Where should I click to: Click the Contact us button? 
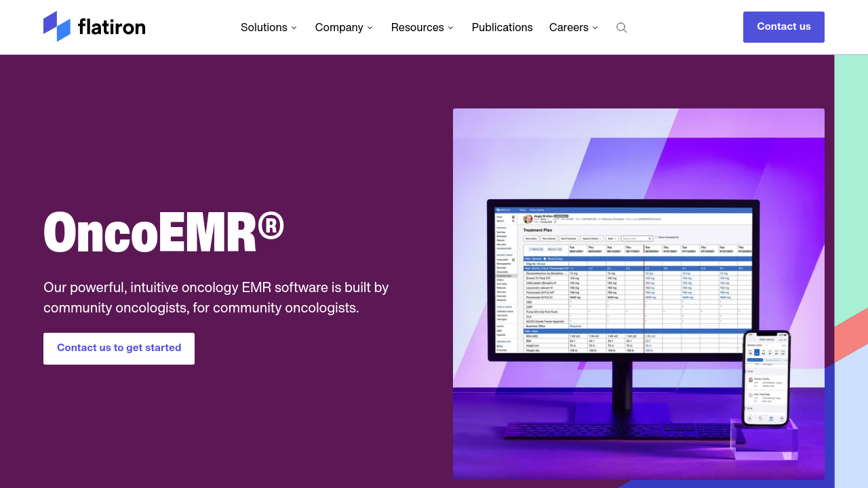pos(783,26)
